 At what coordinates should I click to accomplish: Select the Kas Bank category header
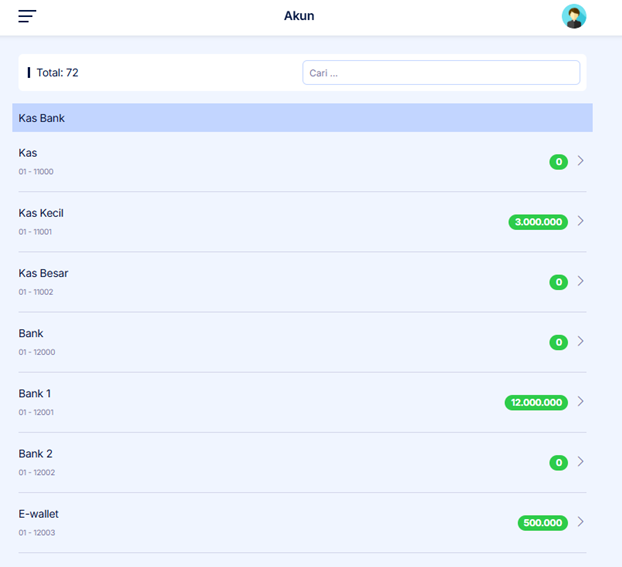coord(302,118)
